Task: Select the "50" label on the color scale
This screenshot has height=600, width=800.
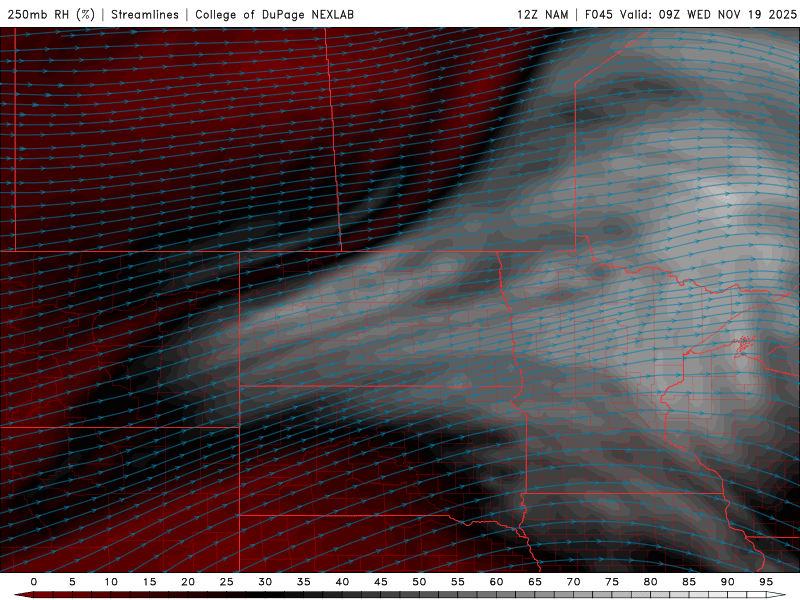Action: coord(419,582)
